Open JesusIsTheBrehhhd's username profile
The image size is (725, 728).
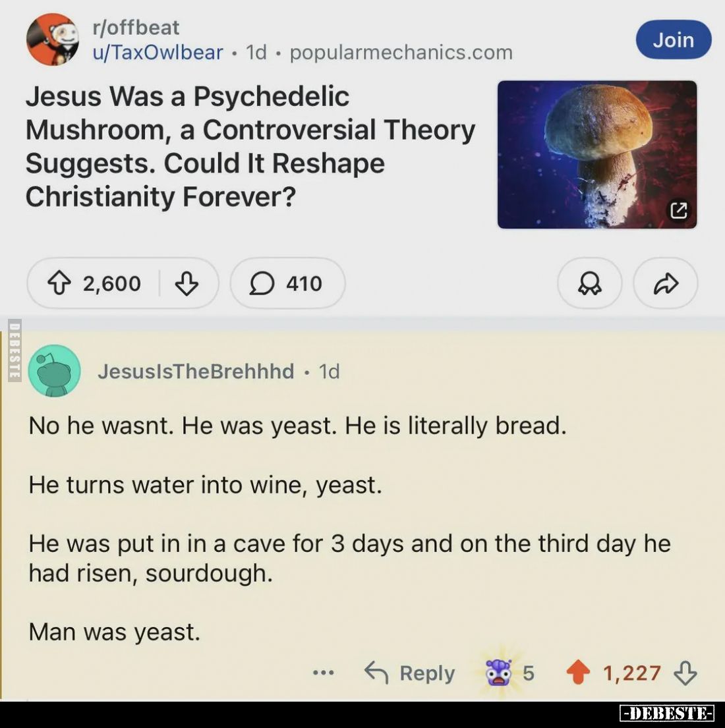[x=196, y=372]
